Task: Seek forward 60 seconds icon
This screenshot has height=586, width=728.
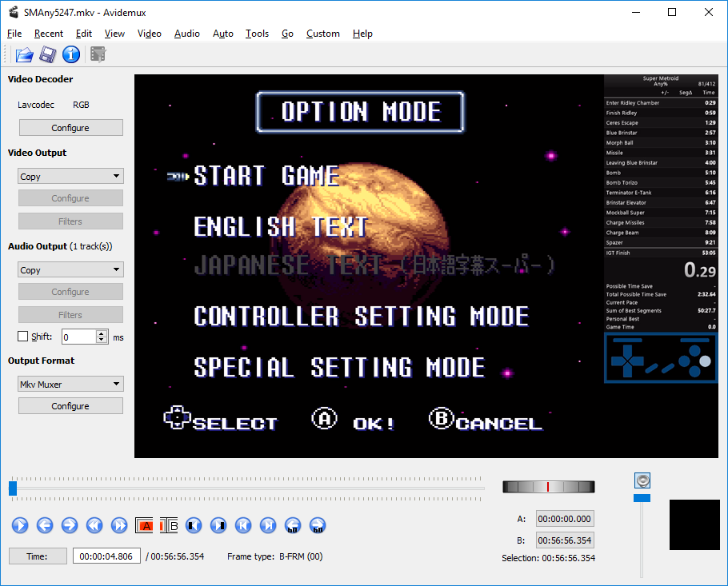Action: pos(318,526)
